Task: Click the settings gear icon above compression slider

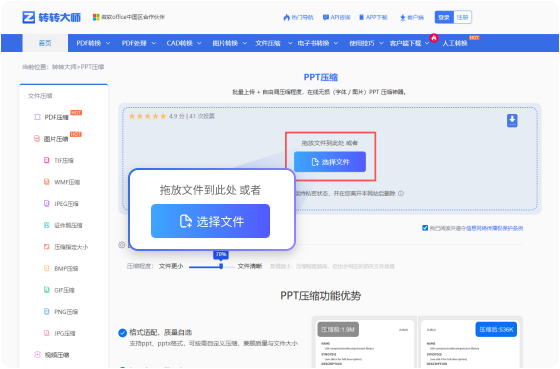Action: click(121, 245)
